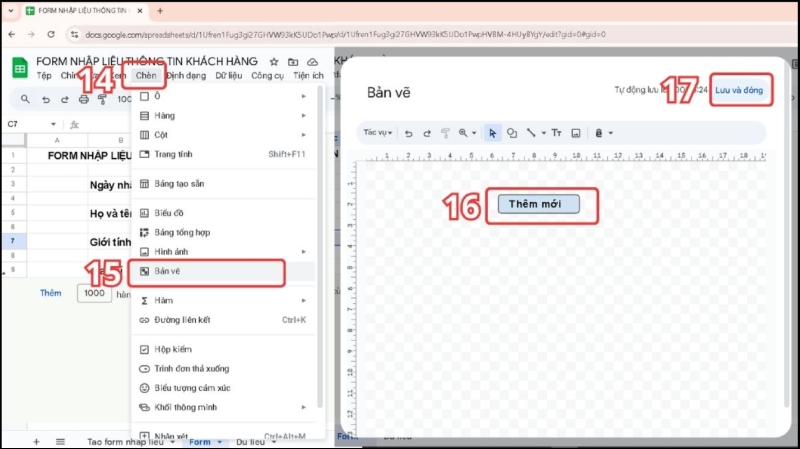
Task: Open a new browser tab
Action: point(160,10)
